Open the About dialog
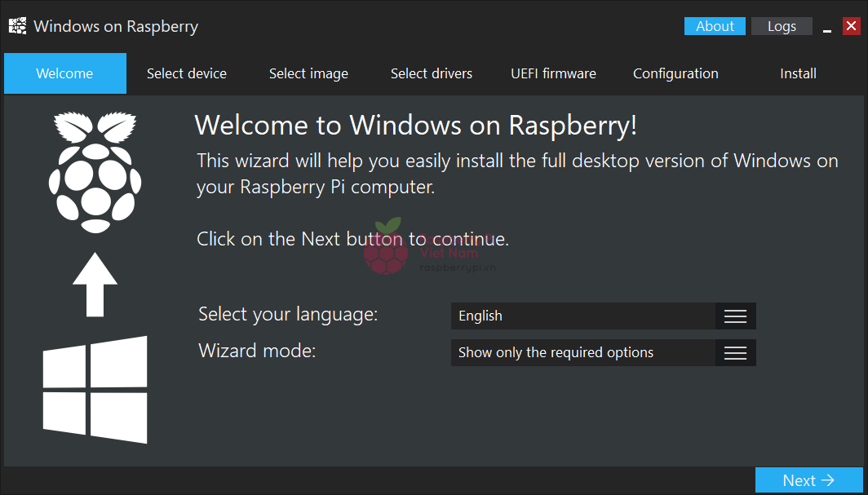868x495 pixels. point(715,26)
